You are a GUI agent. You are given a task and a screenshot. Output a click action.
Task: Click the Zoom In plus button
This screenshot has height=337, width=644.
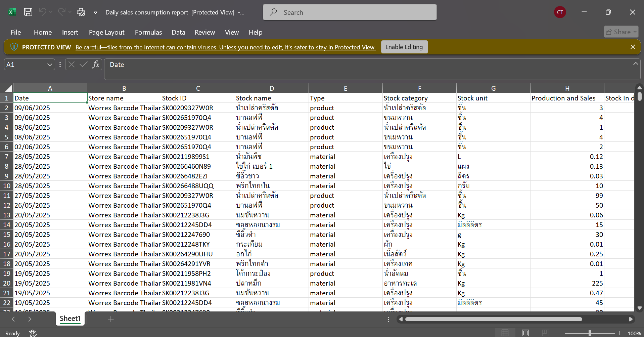coord(619,333)
